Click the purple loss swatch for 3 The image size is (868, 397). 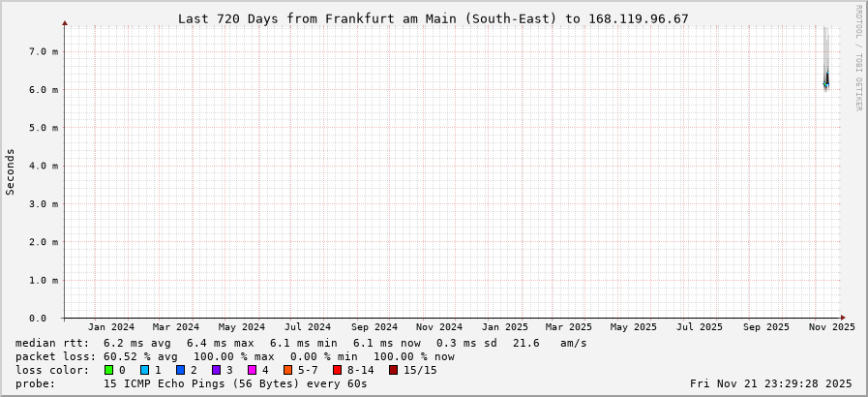pyautogui.click(x=216, y=370)
